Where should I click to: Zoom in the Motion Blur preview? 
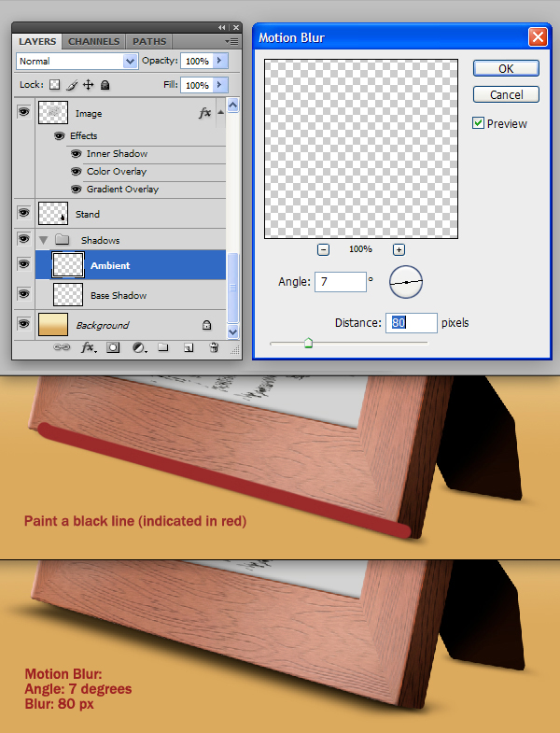click(399, 249)
